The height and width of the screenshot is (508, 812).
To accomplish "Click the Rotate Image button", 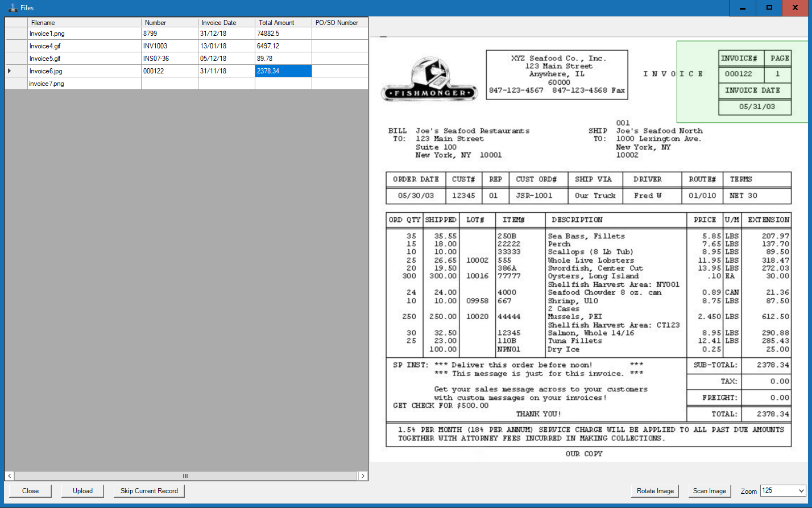I will pos(655,491).
